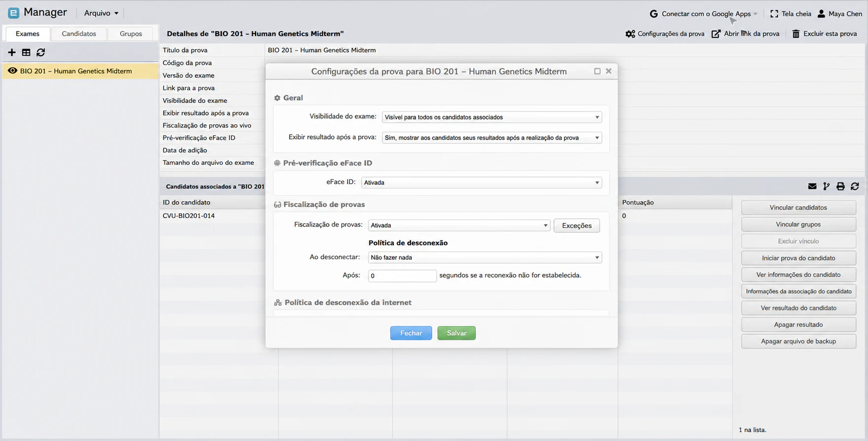868x441 pixels.
Task: Open Maya Chen user account menu
Action: tap(840, 14)
